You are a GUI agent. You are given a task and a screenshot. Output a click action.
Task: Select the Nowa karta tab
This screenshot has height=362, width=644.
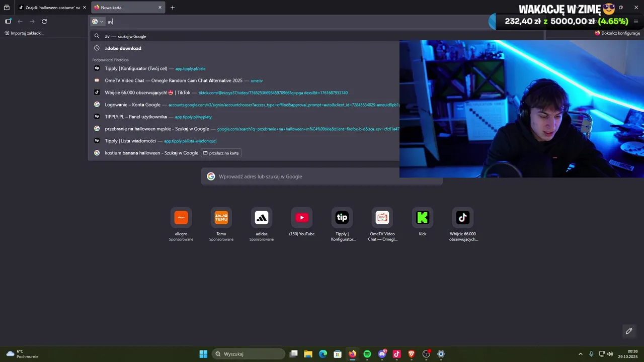pyautogui.click(x=128, y=8)
